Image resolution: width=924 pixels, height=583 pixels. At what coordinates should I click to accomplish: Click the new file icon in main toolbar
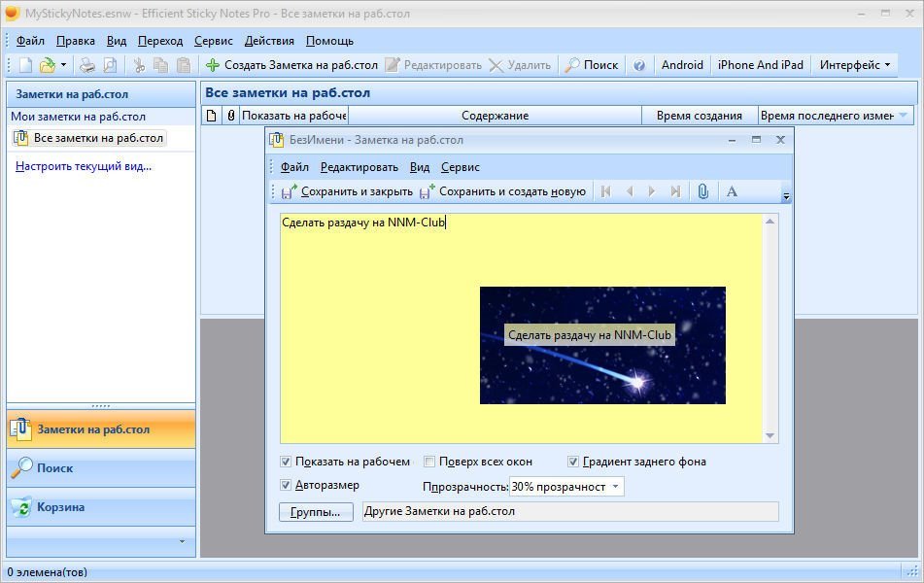[x=26, y=65]
